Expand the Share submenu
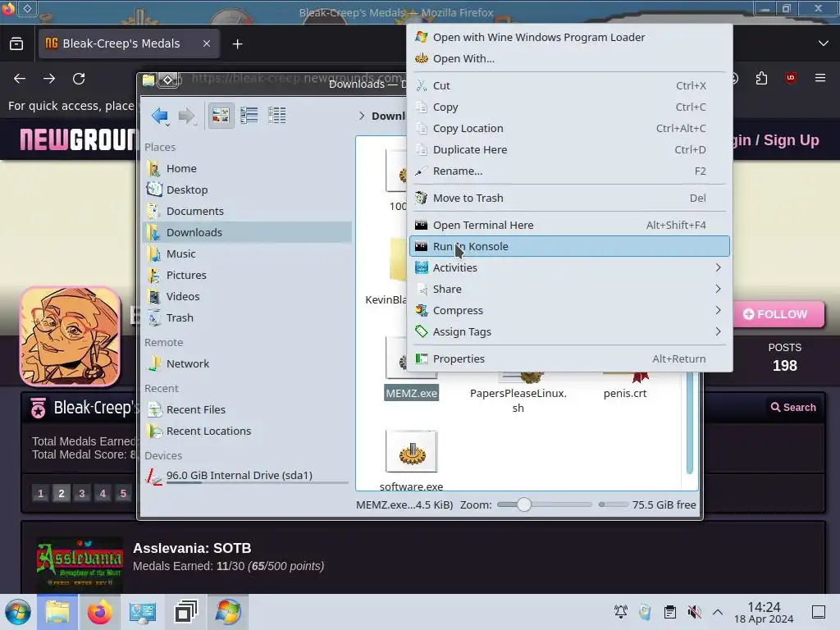This screenshot has height=630, width=840. [x=569, y=289]
